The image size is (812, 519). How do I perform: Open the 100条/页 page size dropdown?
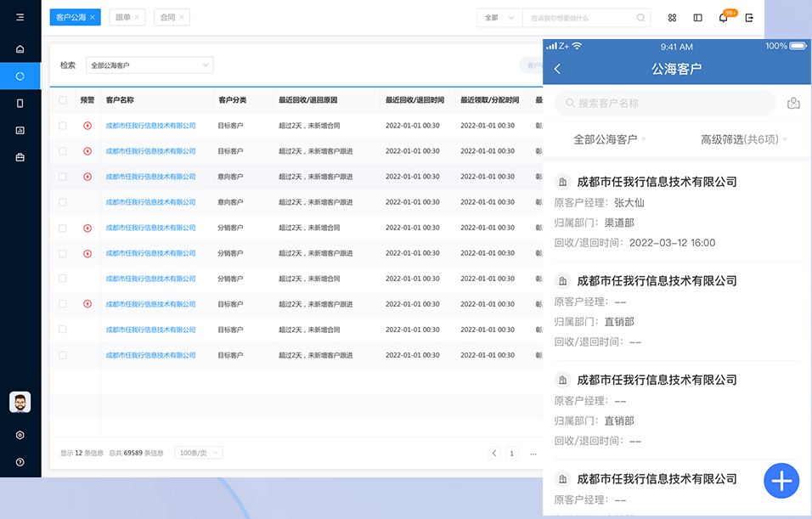[x=197, y=452]
